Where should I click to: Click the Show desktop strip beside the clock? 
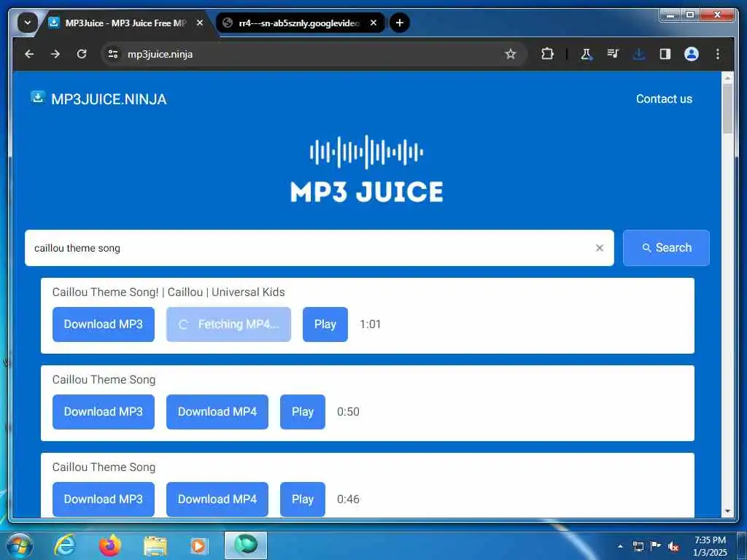click(742, 546)
